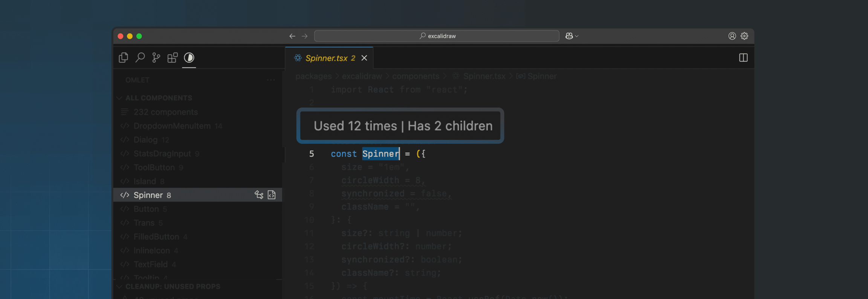Open the Extensions view icon
The image size is (868, 299).
173,58
